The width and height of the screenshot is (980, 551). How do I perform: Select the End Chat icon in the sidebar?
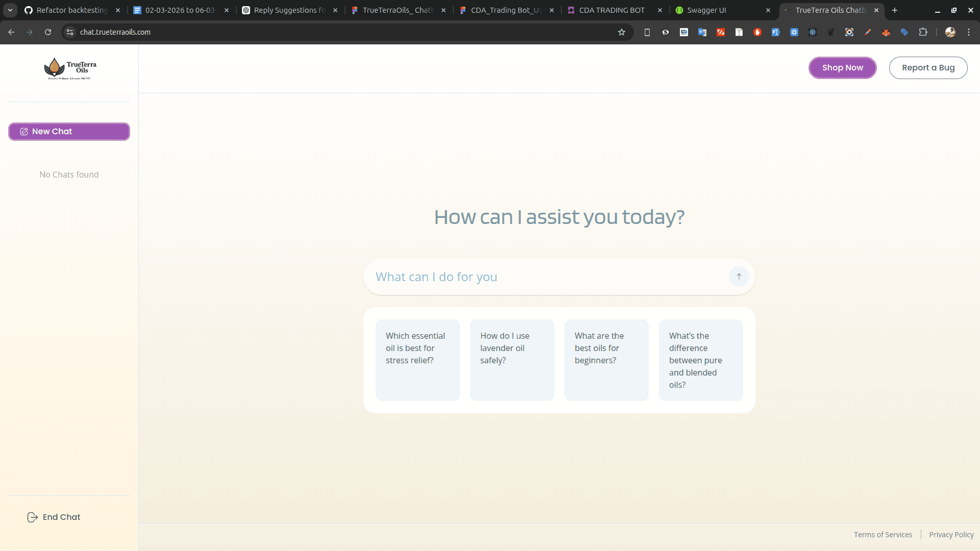[x=32, y=517]
